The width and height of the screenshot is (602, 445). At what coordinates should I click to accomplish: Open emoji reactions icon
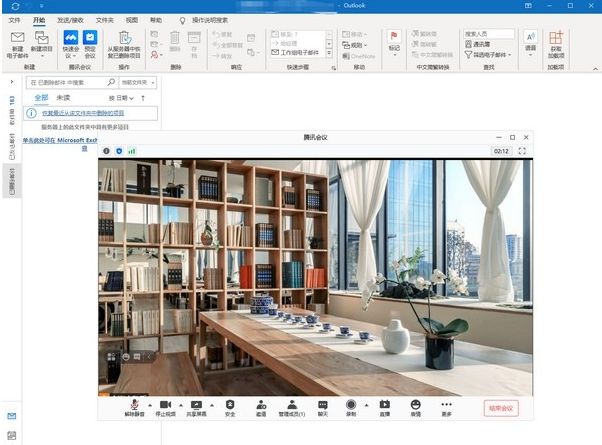pos(415,404)
